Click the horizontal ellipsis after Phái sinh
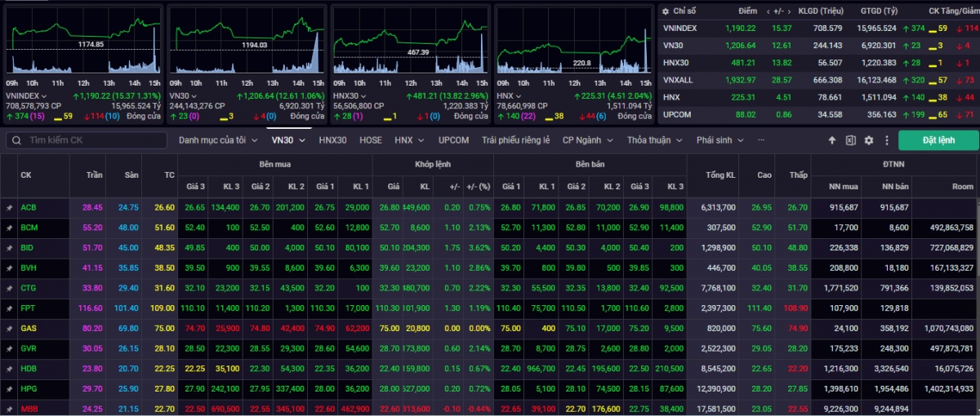The height and width of the screenshot is (416, 980). tap(762, 140)
